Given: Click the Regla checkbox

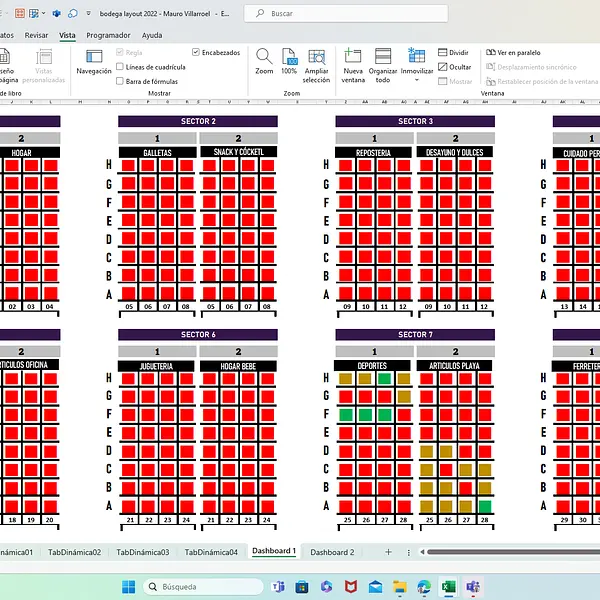Looking at the screenshot, I should point(120,52).
